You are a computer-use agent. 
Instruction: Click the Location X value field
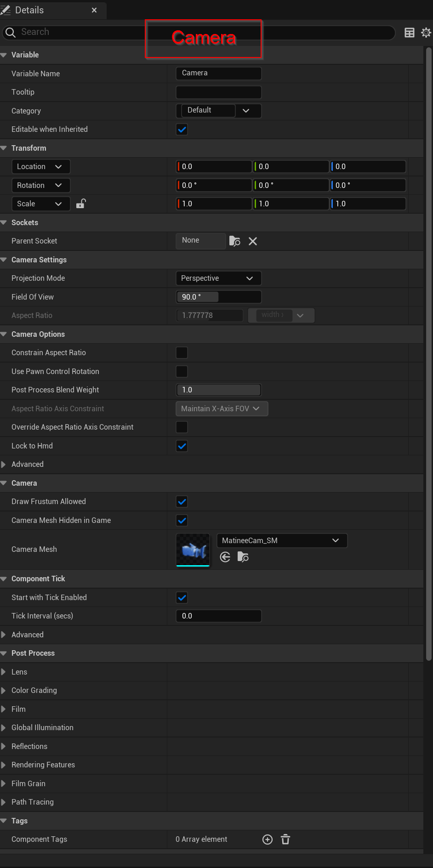pyautogui.click(x=214, y=167)
